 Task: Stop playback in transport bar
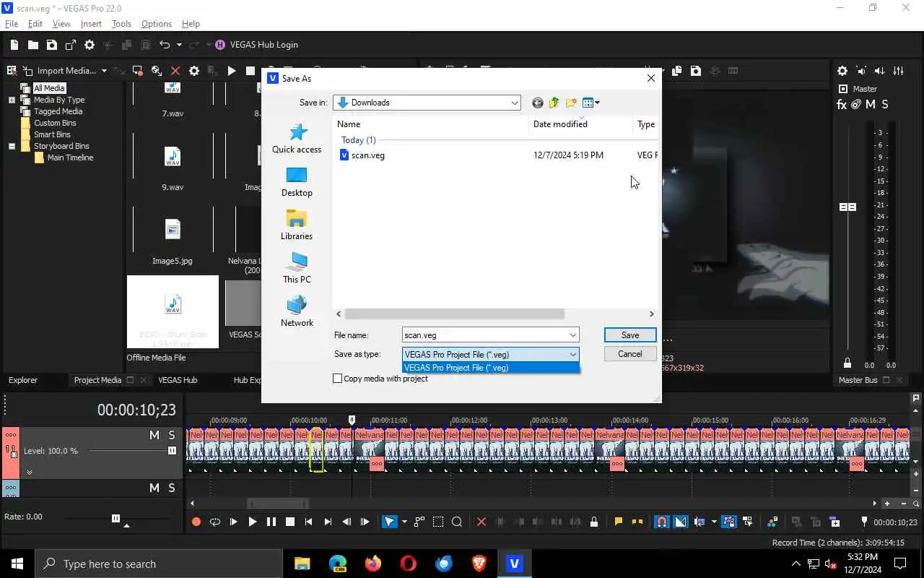pyautogui.click(x=289, y=522)
